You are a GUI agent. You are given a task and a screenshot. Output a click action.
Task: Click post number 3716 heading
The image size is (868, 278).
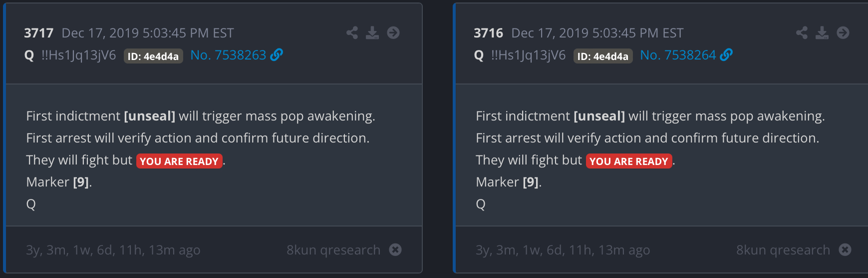click(x=488, y=33)
